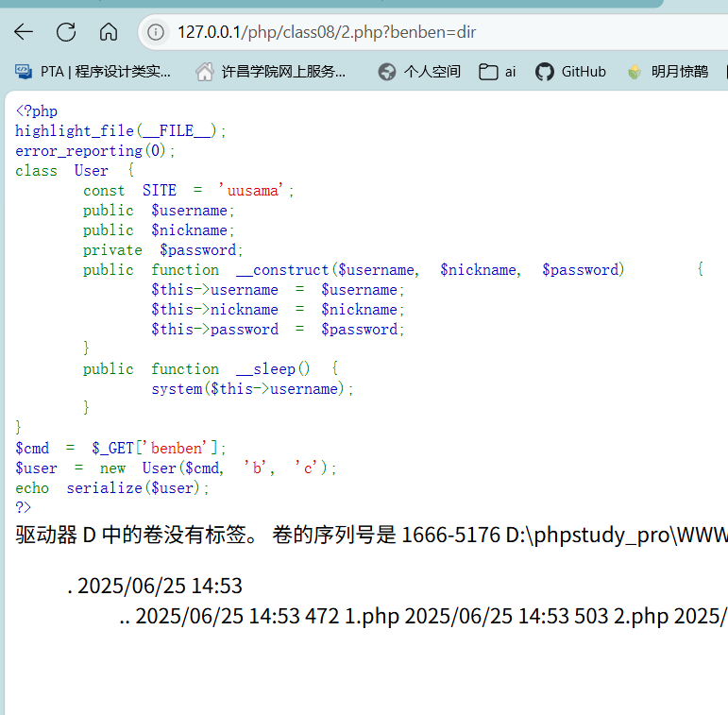Screen dimensions: 728x715
Task: Click the '驱动器 D 中的卷没有标签' output text
Action: click(131, 535)
